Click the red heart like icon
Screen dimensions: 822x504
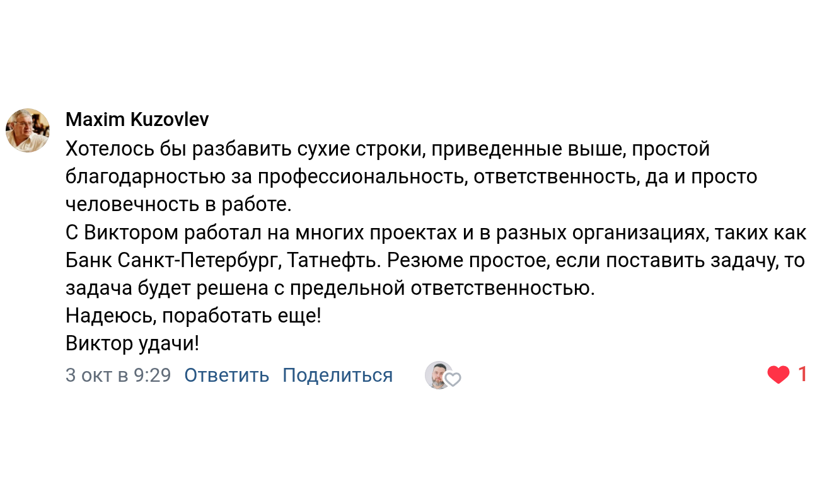779,375
